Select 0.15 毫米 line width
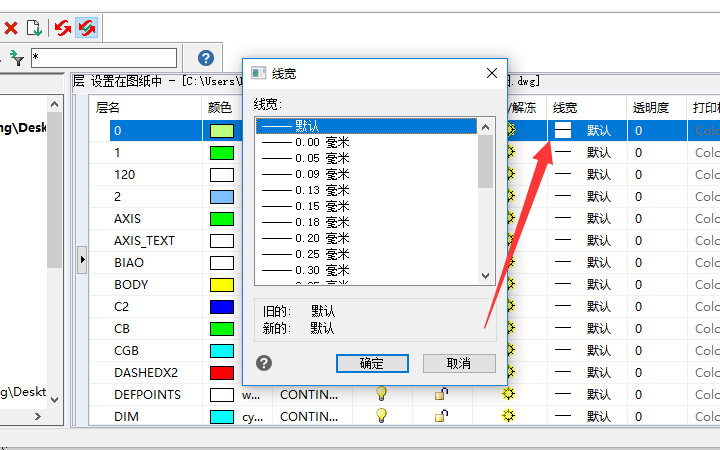720x450 pixels. pos(366,206)
